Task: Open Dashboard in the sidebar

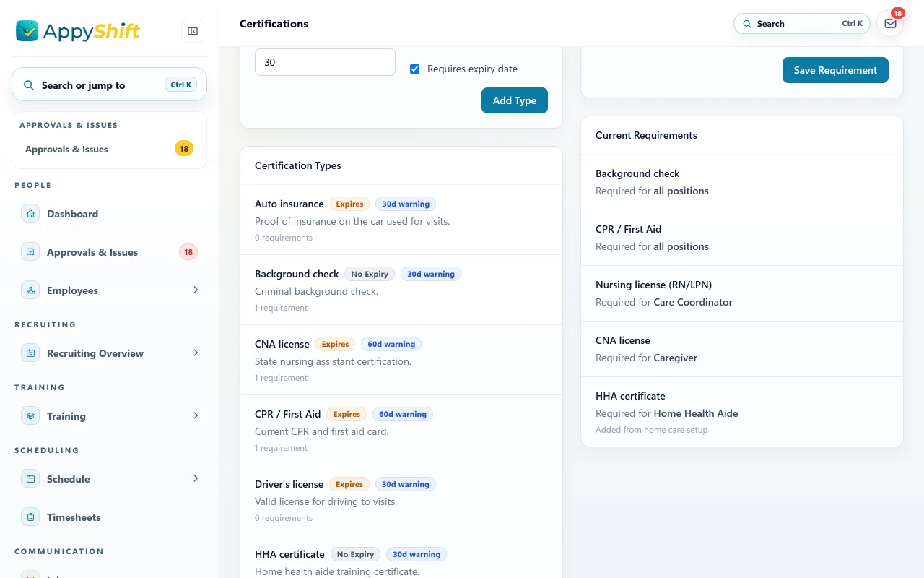Action: (x=110, y=214)
